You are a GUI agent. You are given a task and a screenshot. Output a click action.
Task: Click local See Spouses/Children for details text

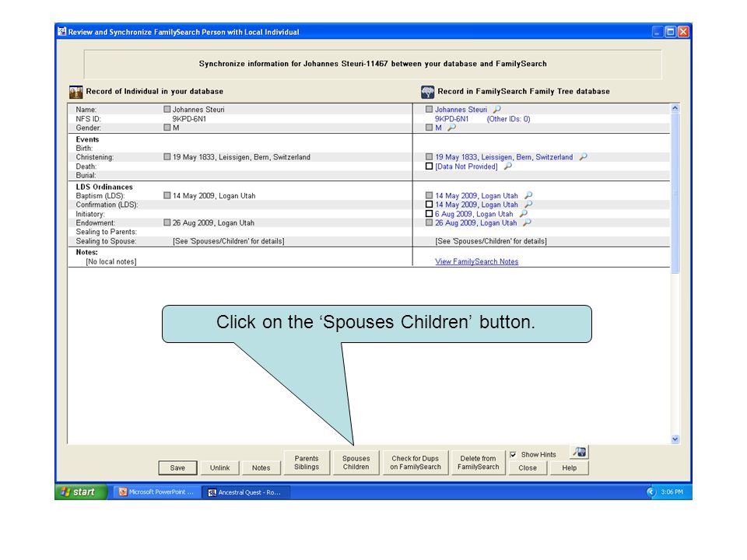(229, 241)
